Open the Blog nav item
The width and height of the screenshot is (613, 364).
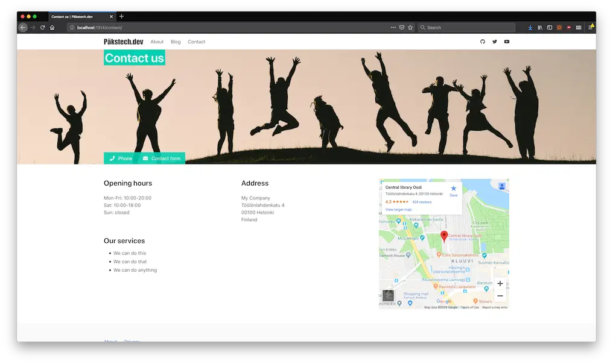point(176,42)
